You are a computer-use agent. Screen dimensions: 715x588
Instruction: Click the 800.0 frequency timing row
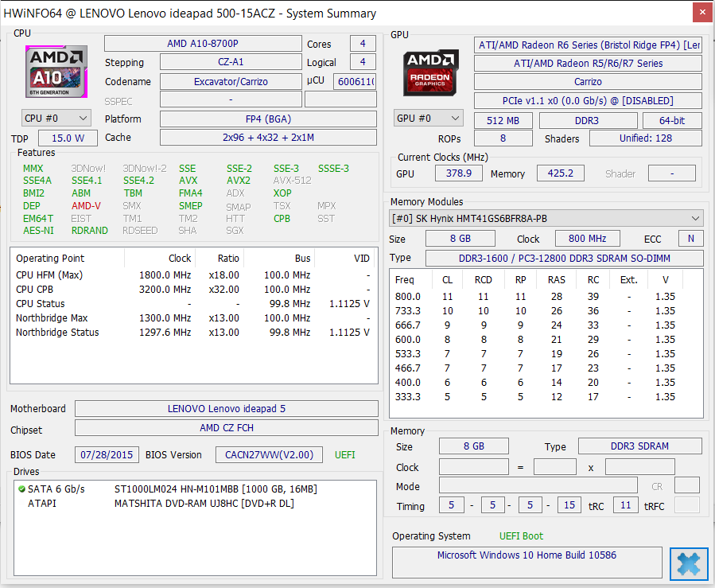[x=546, y=297]
